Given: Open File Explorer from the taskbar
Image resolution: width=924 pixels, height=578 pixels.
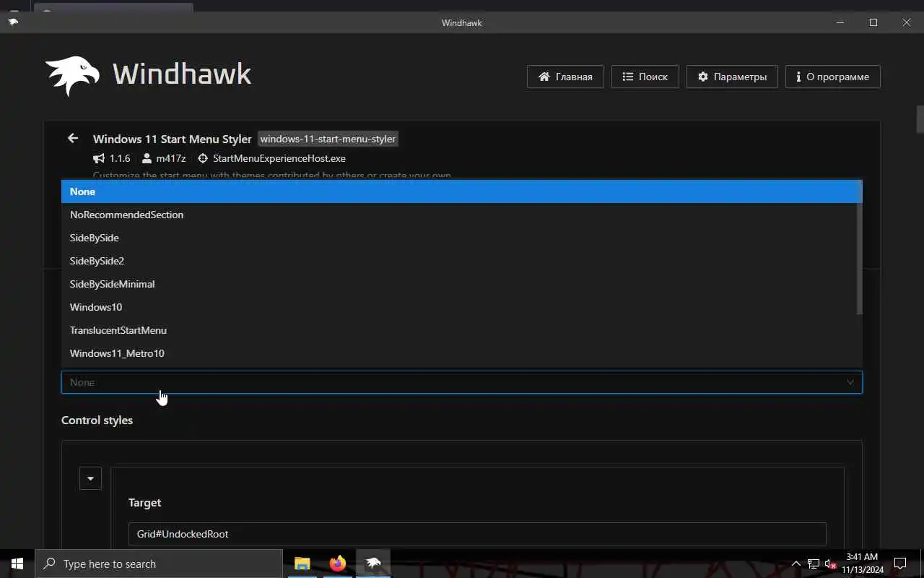Looking at the screenshot, I should pos(302,564).
